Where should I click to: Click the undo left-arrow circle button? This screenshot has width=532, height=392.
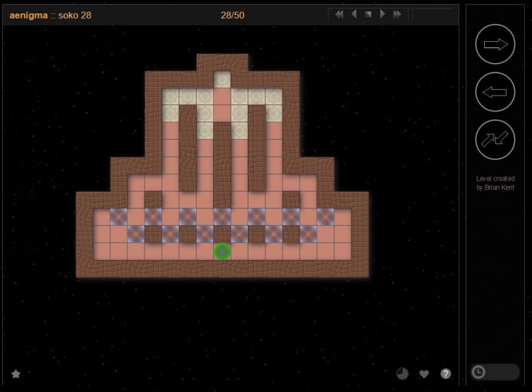(x=495, y=92)
